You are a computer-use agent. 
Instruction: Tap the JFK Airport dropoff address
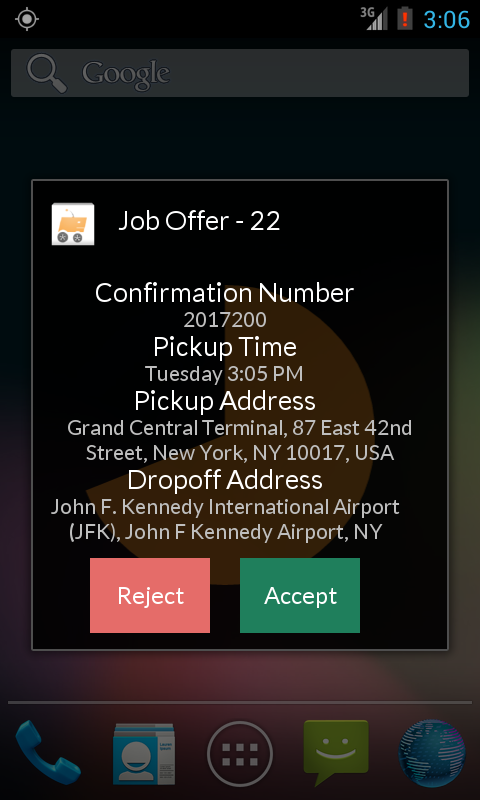coord(225,519)
